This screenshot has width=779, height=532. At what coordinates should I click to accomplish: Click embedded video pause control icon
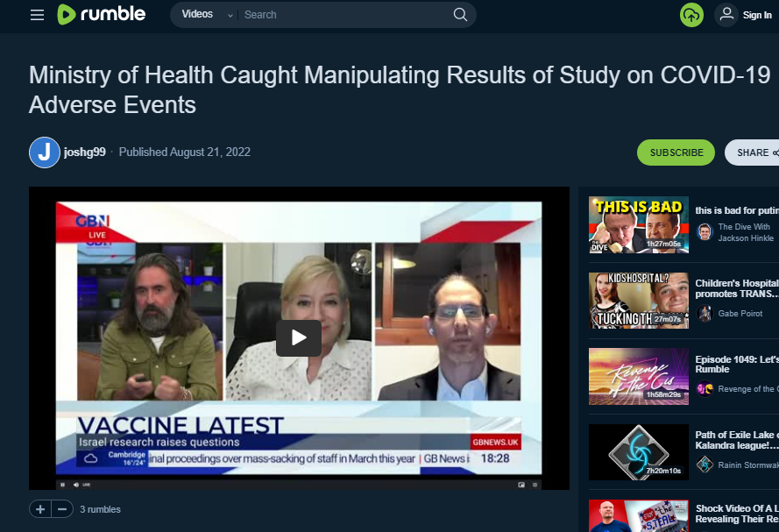tap(62, 485)
